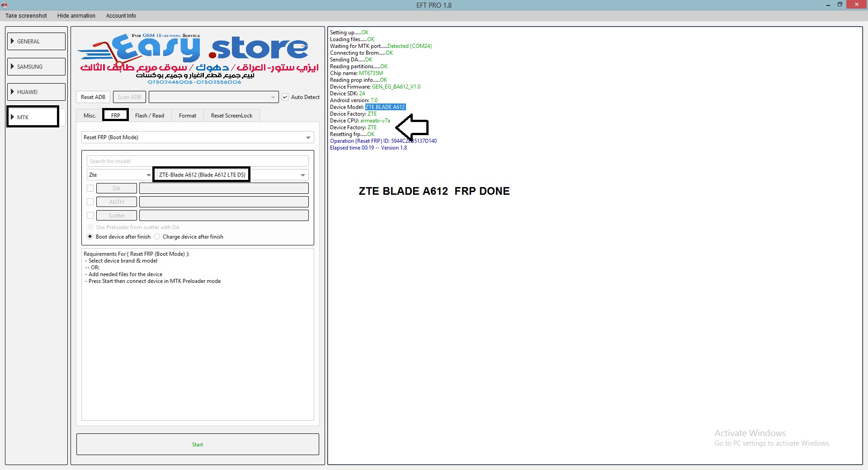
Task: Toggle Use Preloader from scatter with DA
Action: [90, 227]
